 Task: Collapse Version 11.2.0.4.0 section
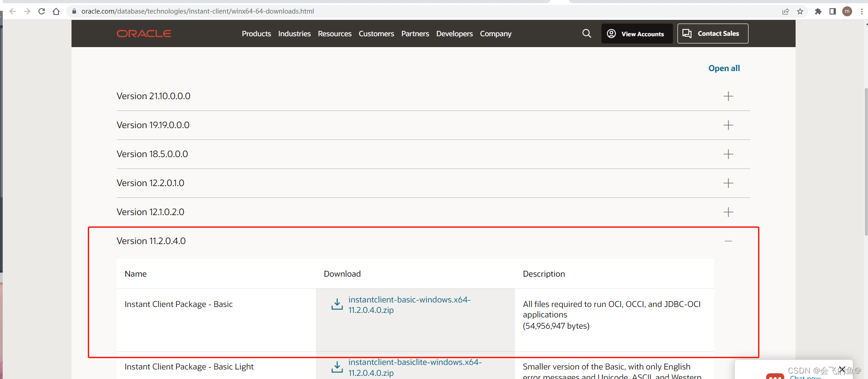pyautogui.click(x=728, y=241)
